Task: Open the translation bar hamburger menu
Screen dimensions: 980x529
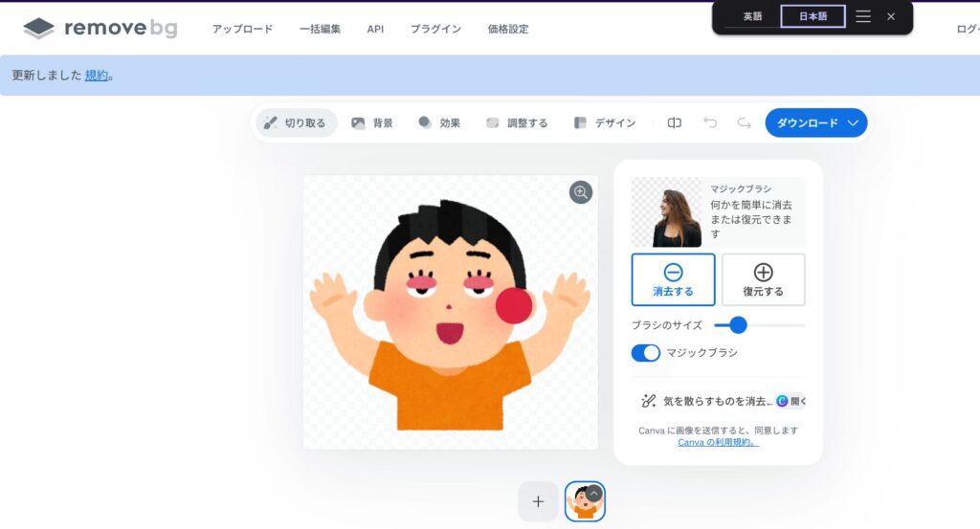Action: coord(863,16)
